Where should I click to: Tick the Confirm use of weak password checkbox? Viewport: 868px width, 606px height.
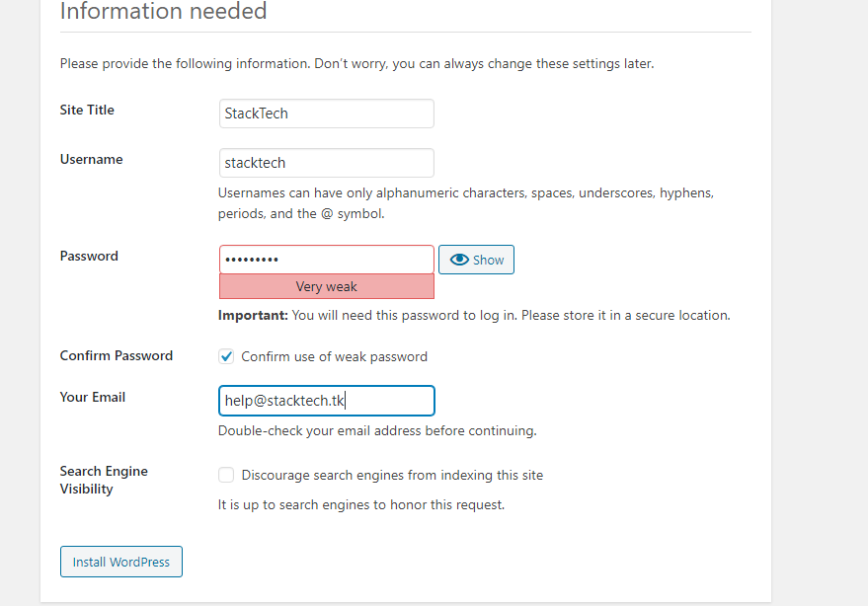[227, 356]
